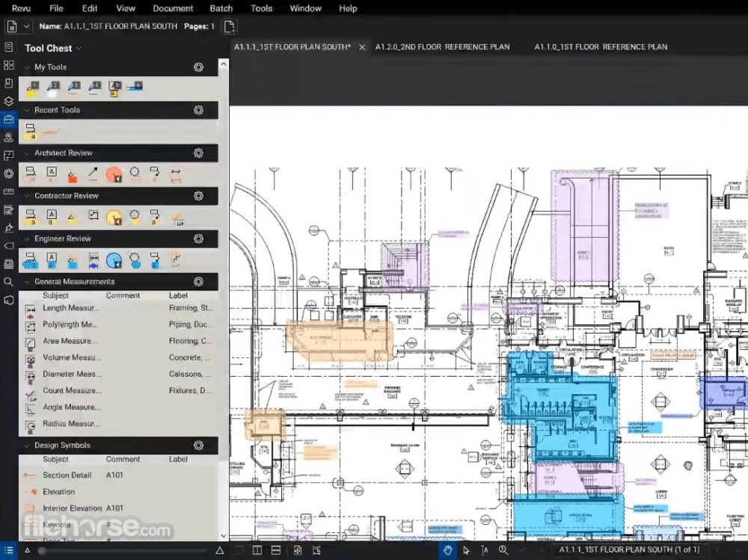The image size is (748, 560).
Task: Collapse the General Measurements section
Action: 27,282
